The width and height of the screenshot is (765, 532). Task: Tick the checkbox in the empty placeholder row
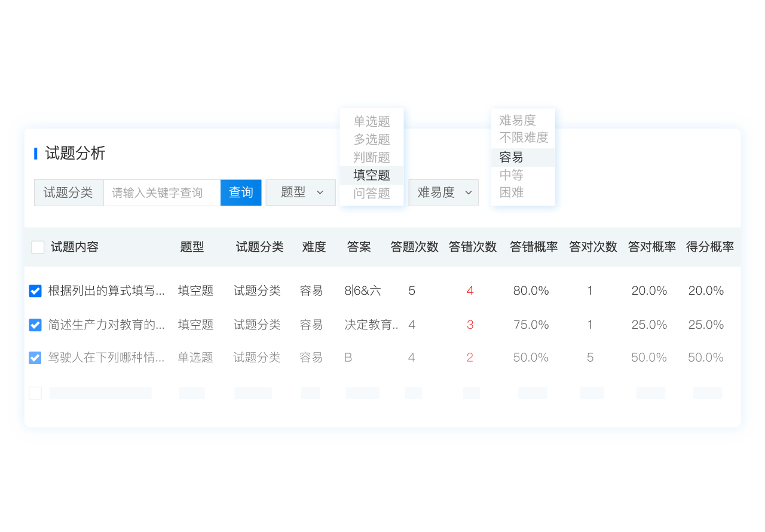35,393
